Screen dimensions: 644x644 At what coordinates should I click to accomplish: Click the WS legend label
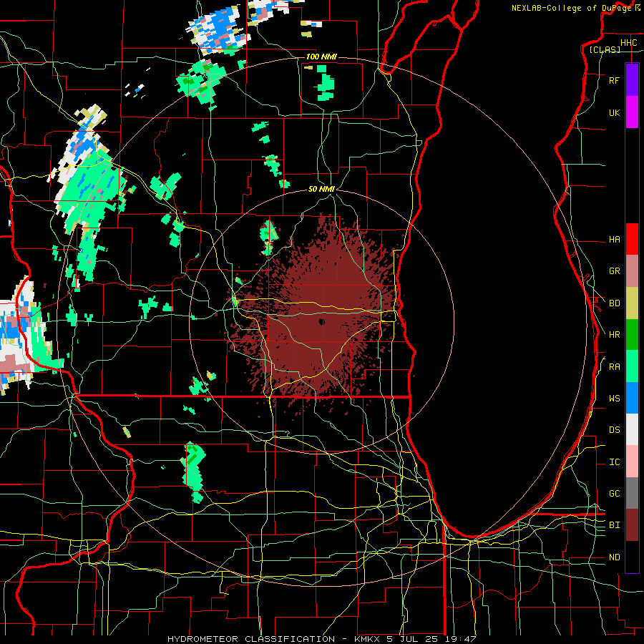click(x=614, y=399)
